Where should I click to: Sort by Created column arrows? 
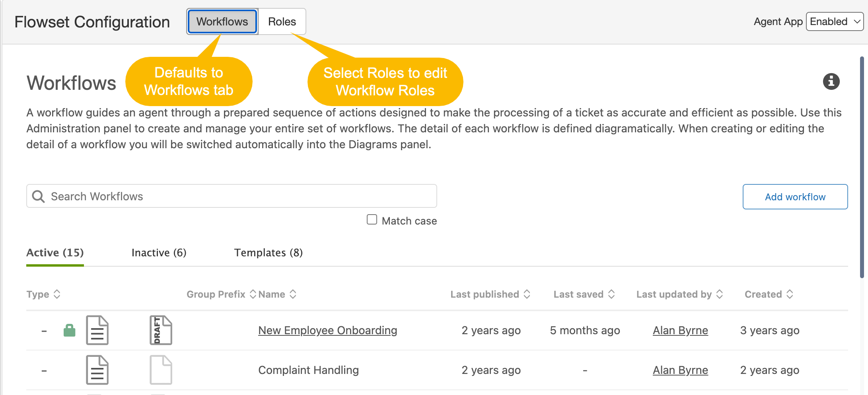click(x=790, y=294)
